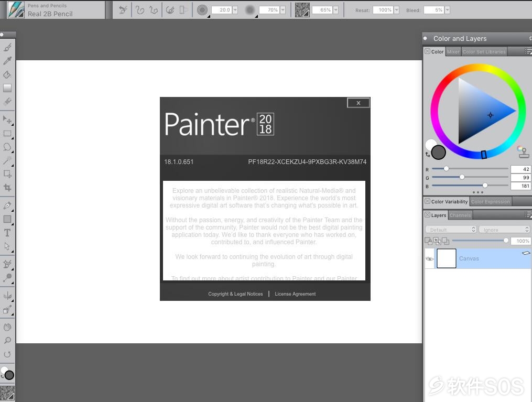Select the Mirror Painting tool
Image resolution: width=532 pixels, height=402 pixels.
[x=7, y=296]
